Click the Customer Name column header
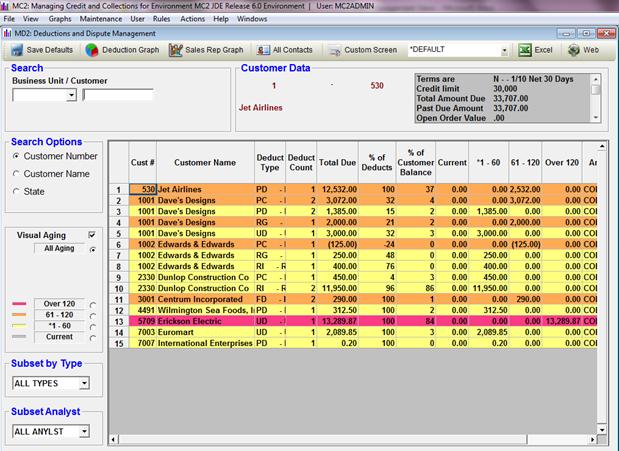Viewport: 619px width, 451px height. pyautogui.click(x=205, y=163)
